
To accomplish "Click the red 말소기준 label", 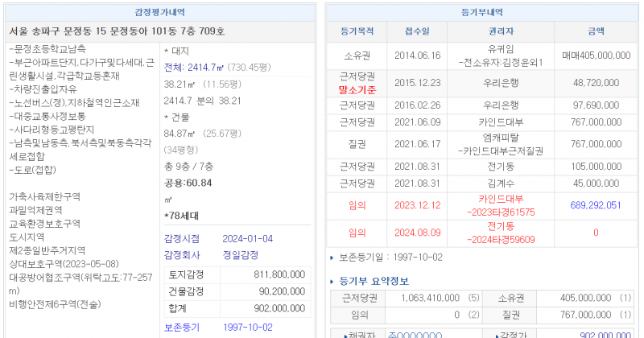I will 357,90.
